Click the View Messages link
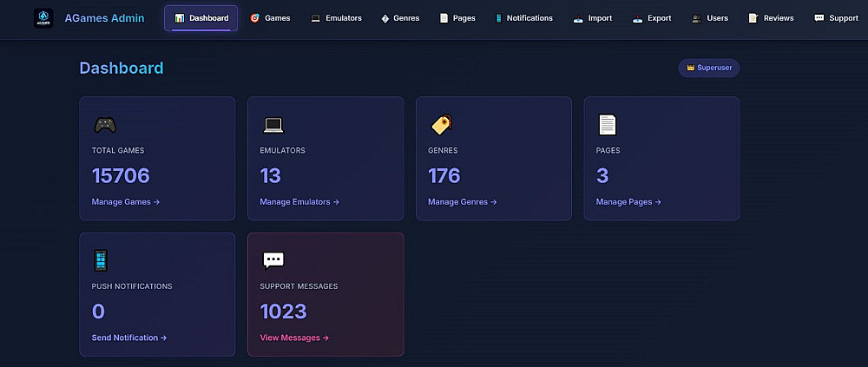The width and height of the screenshot is (868, 367). 294,338
